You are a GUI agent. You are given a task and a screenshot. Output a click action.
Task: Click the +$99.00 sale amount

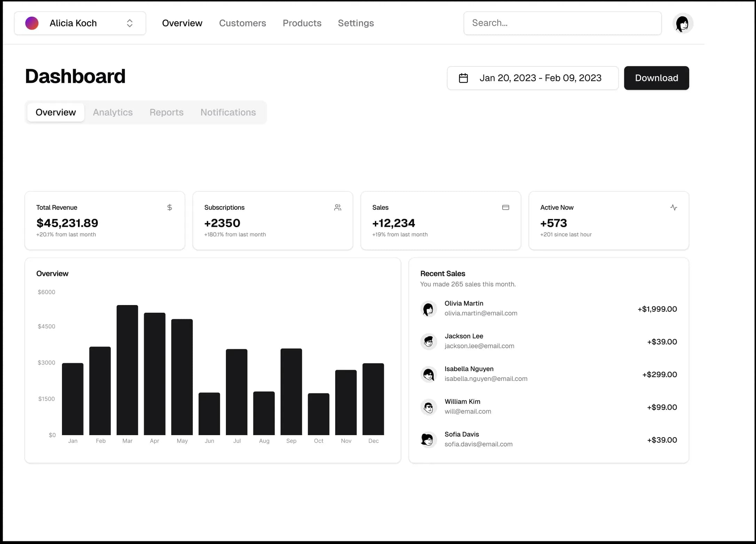tap(662, 407)
